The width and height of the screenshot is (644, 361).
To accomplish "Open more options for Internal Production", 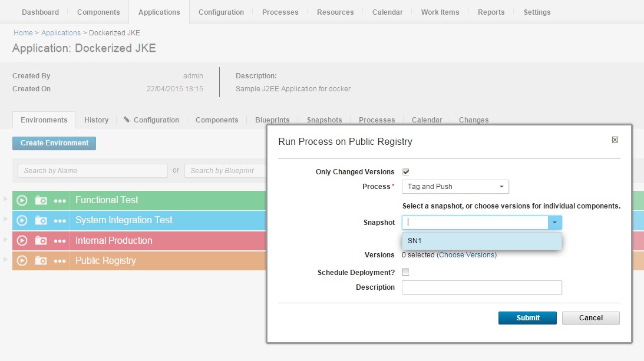I will pos(60,241).
